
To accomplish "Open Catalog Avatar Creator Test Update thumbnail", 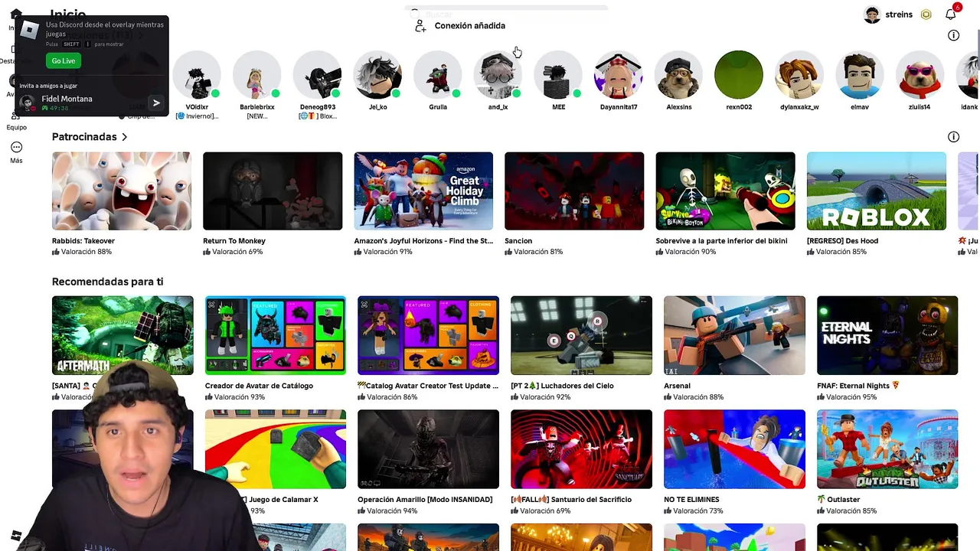I will point(428,335).
